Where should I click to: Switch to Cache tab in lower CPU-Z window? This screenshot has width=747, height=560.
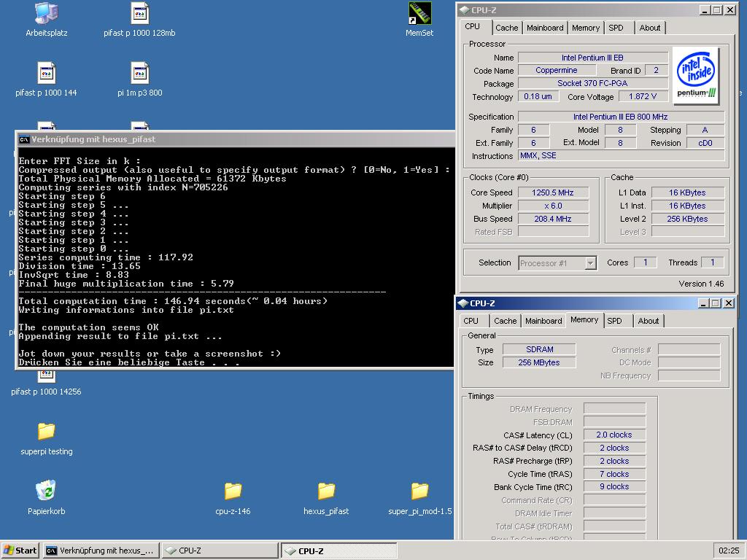click(505, 321)
